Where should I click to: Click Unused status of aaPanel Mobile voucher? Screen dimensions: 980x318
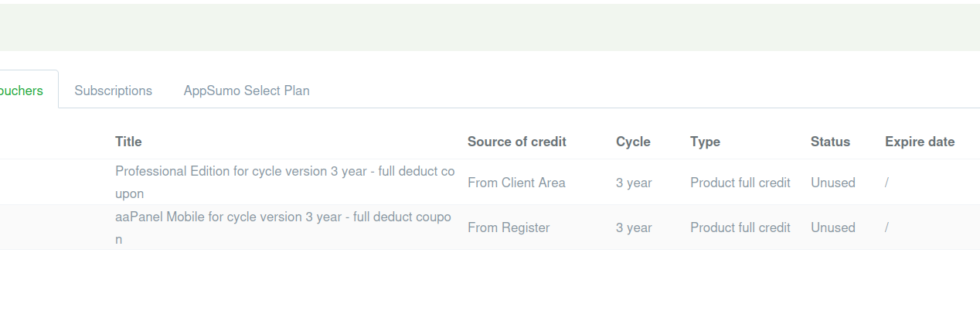coord(832,227)
